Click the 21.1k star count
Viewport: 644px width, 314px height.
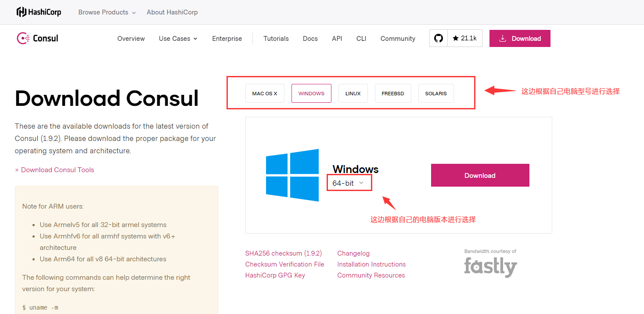pos(465,38)
